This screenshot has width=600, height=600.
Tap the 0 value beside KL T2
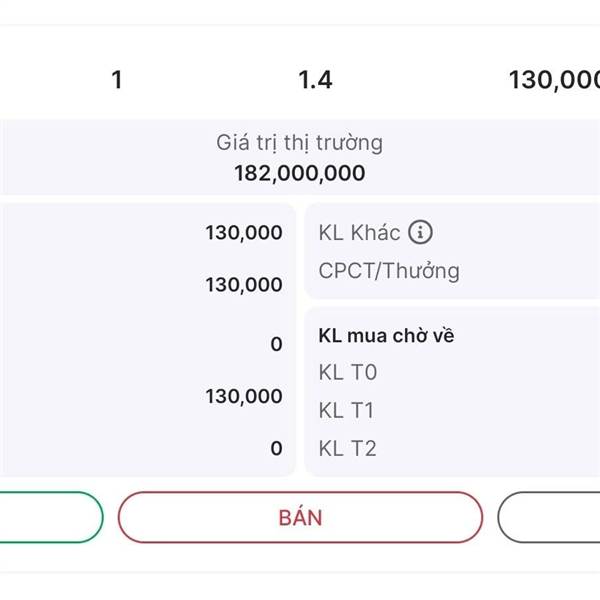276,449
